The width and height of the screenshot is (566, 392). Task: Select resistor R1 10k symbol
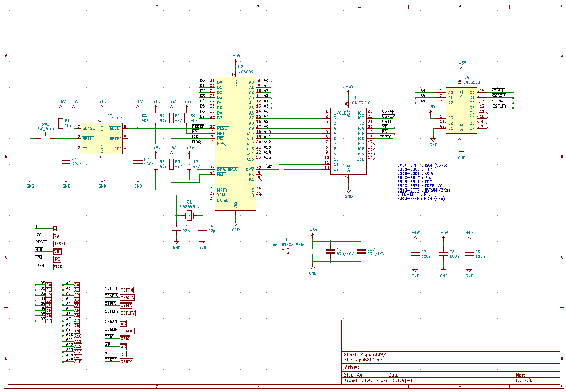[61, 123]
